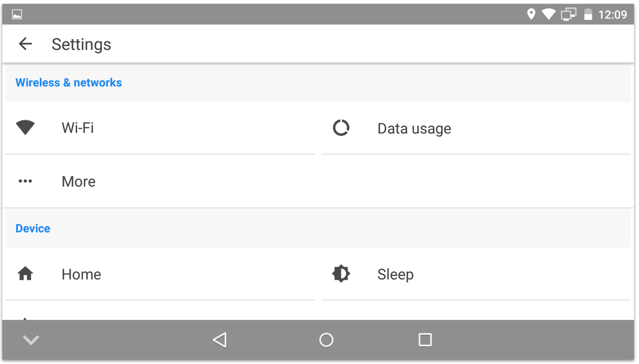This screenshot has width=639, height=364.
Task: Open the Data usage entry
Action: (x=476, y=128)
